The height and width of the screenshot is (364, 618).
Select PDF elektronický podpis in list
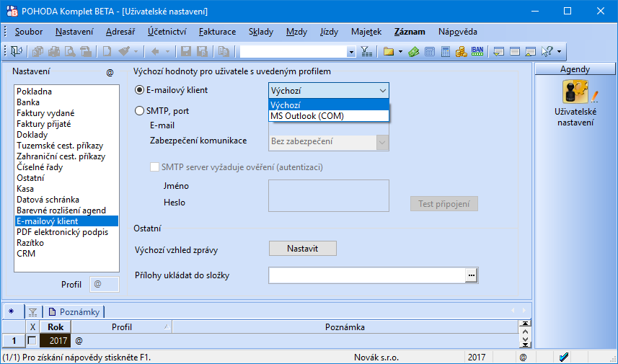click(x=66, y=232)
